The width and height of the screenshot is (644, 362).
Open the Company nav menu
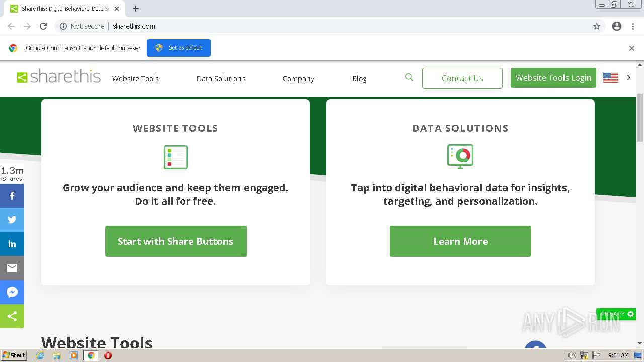pyautogui.click(x=298, y=79)
